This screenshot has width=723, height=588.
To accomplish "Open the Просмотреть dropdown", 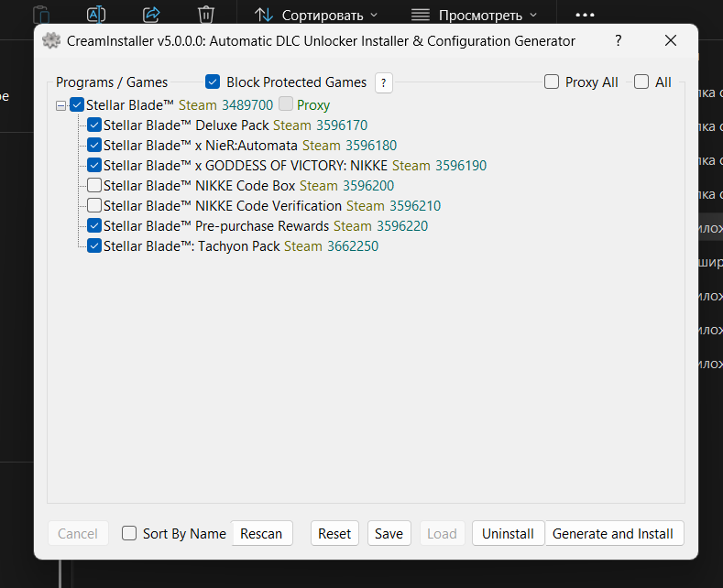I will 473,15.
